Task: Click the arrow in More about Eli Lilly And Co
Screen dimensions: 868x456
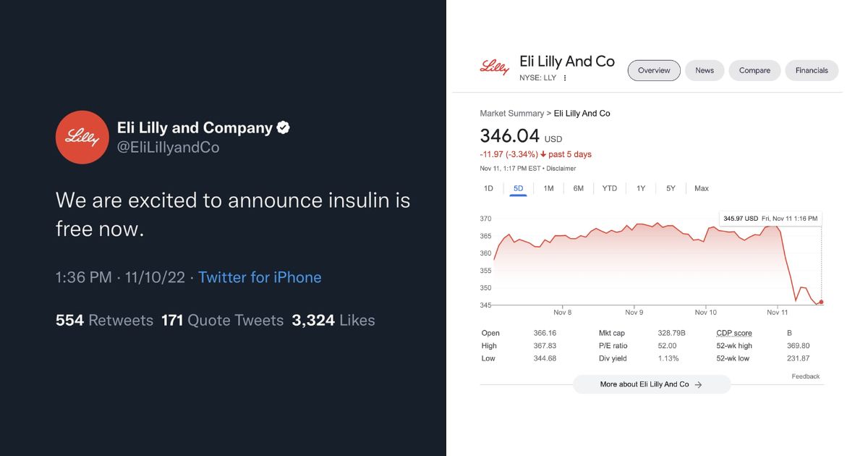Action: pyautogui.click(x=698, y=385)
